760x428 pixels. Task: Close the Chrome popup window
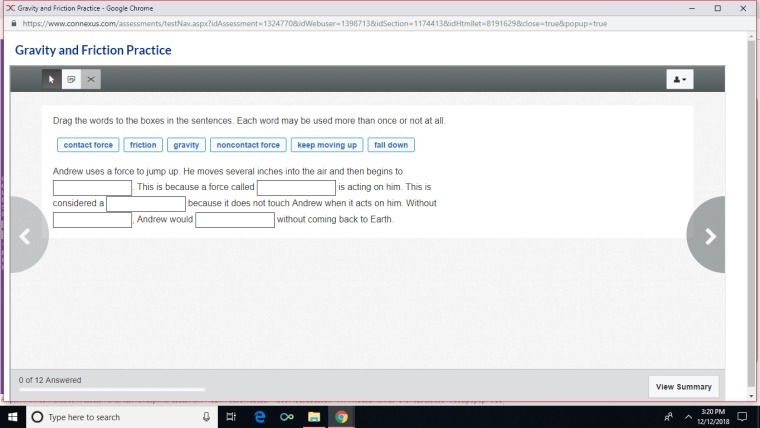[x=744, y=8]
